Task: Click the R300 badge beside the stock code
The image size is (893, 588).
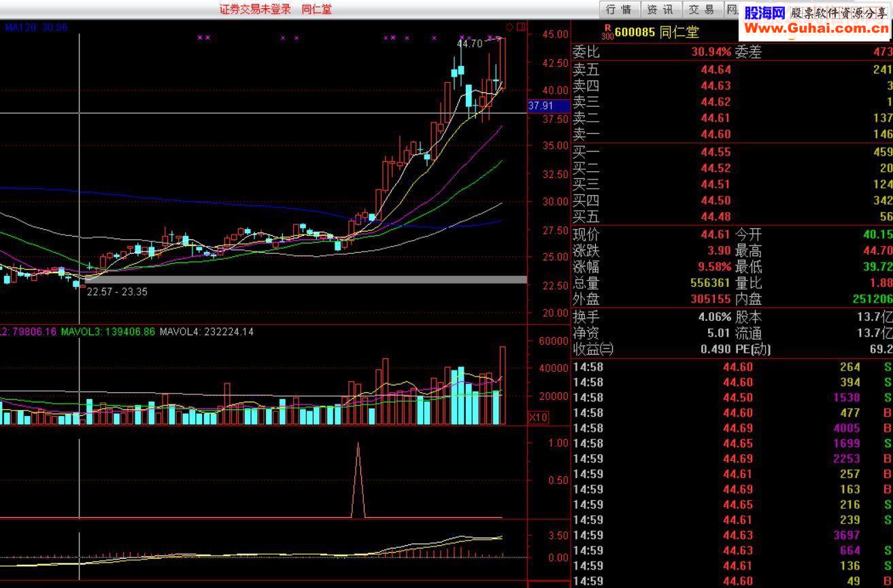Action: pyautogui.click(x=607, y=32)
